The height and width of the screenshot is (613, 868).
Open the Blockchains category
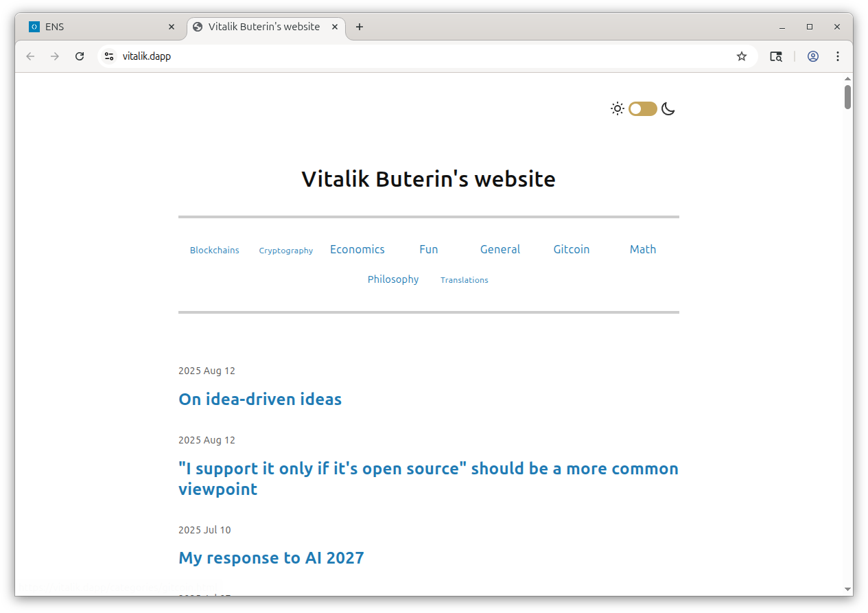click(x=214, y=250)
